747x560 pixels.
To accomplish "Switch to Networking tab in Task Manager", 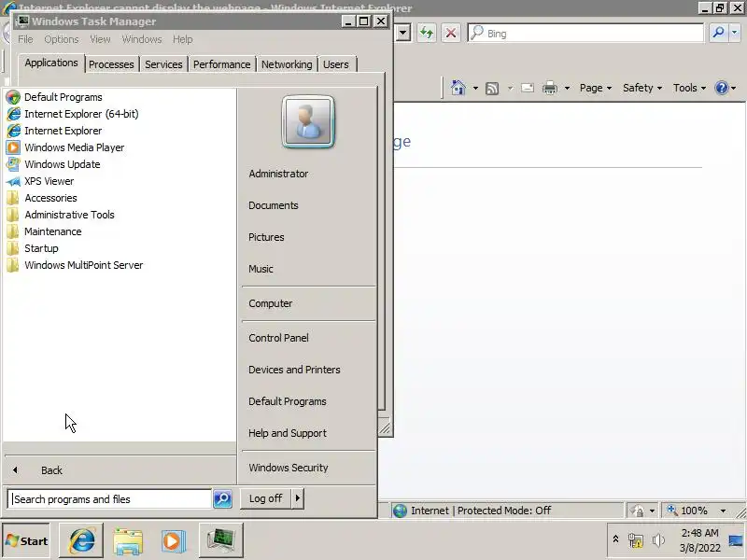I will [x=287, y=64].
